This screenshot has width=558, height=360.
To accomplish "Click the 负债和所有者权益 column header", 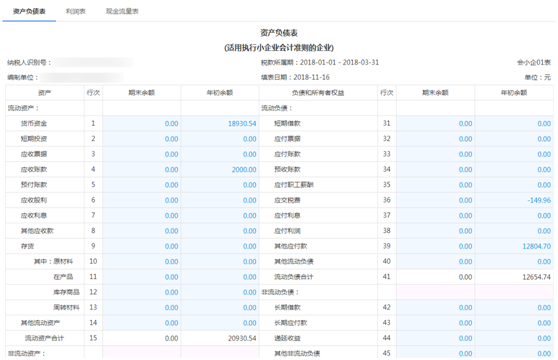I will [x=318, y=93].
